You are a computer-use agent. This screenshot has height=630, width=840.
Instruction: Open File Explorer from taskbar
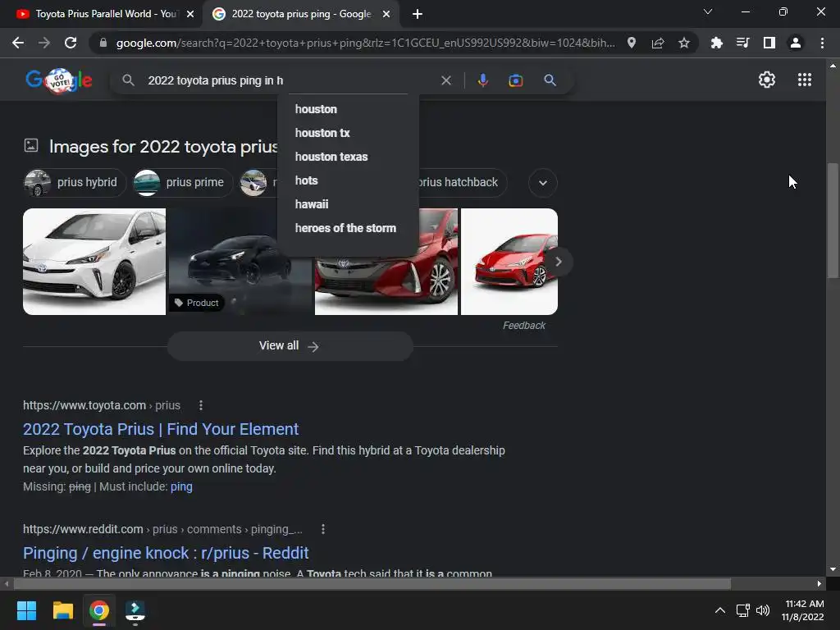62,610
